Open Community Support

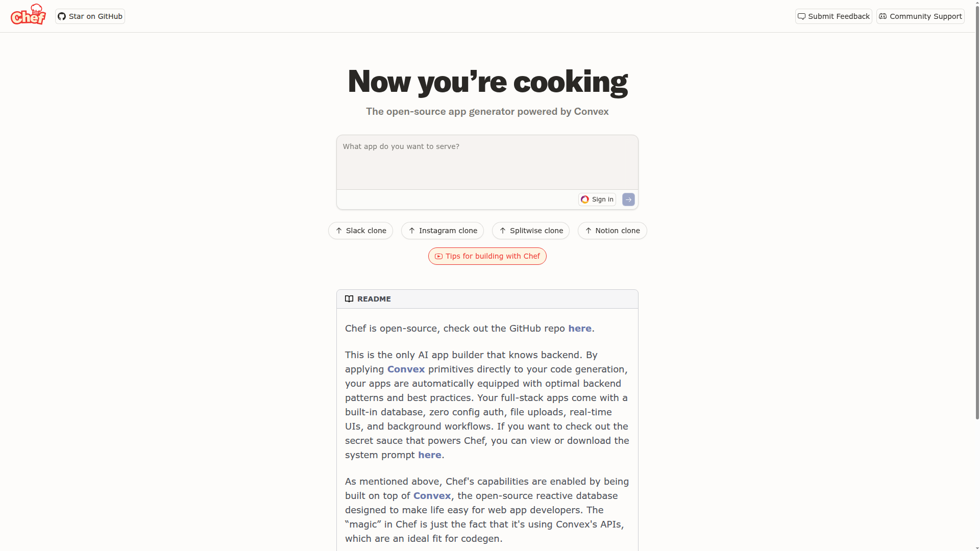920,16
